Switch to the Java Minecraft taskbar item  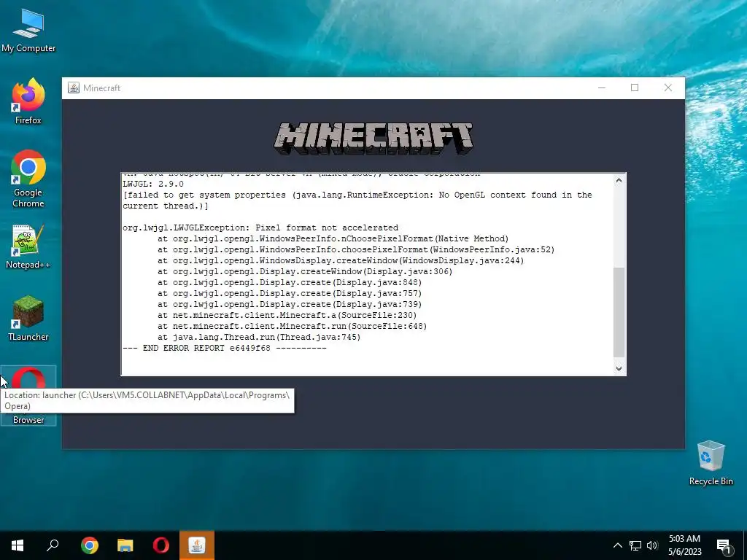(197, 545)
